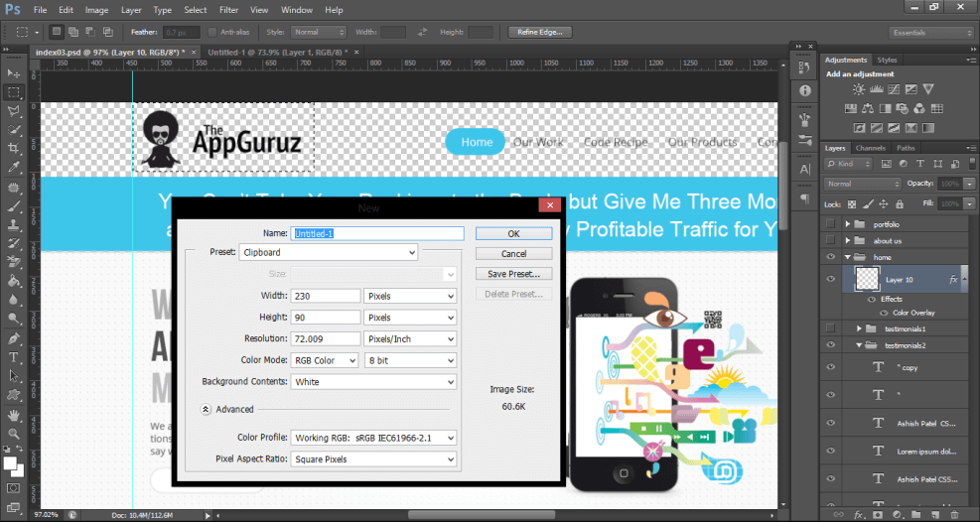Show the portfolio group layer
Viewport: 980px width, 522px height.
[830, 224]
